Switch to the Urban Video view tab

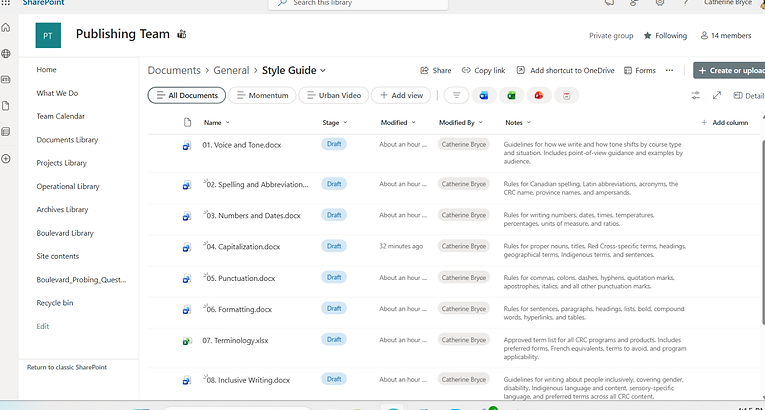tap(334, 95)
